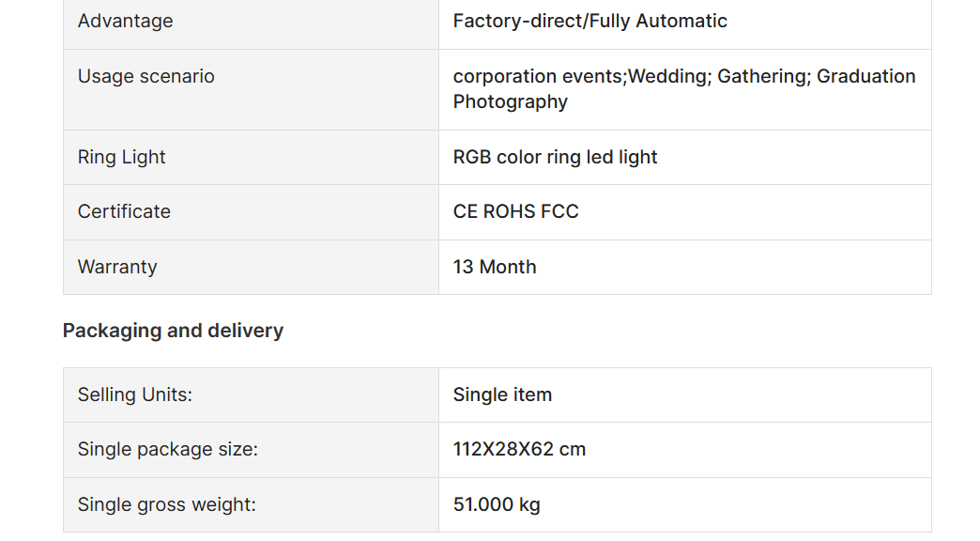Click the word Wedding in usage scenario
This screenshot has width=980, height=541.
(x=669, y=76)
